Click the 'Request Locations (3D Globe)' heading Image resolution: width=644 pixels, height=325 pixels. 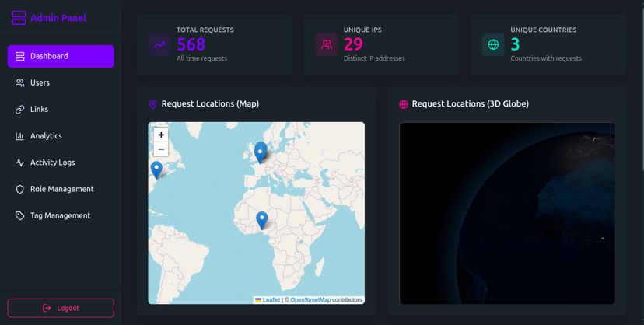(471, 104)
